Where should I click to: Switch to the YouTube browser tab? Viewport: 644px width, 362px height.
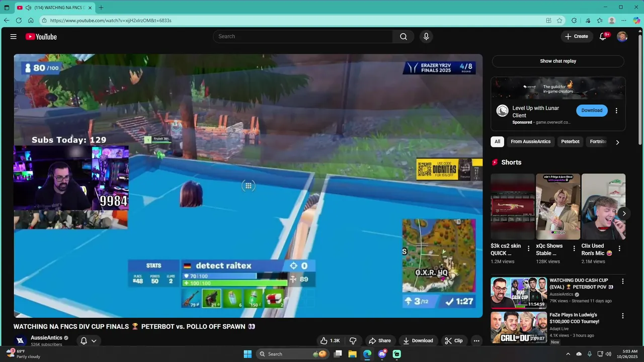pyautogui.click(x=54, y=8)
